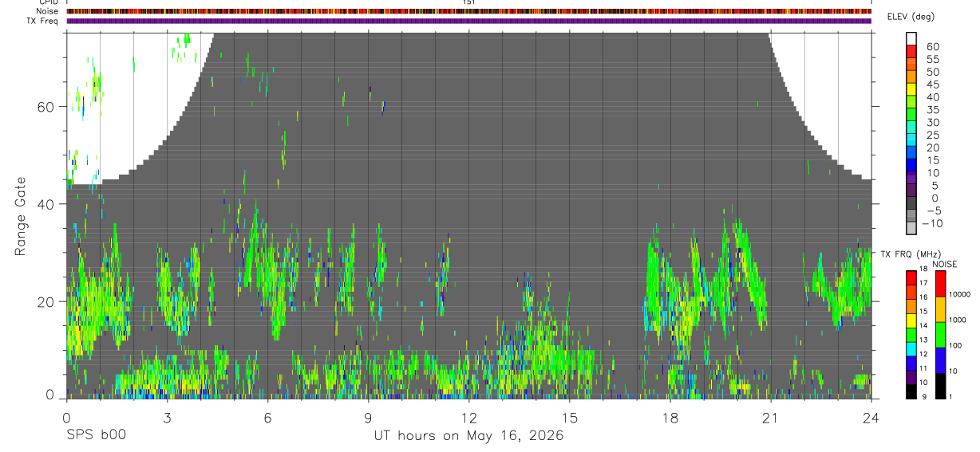Click the 'Noise' strip label at top left
980x452 pixels.
point(48,11)
